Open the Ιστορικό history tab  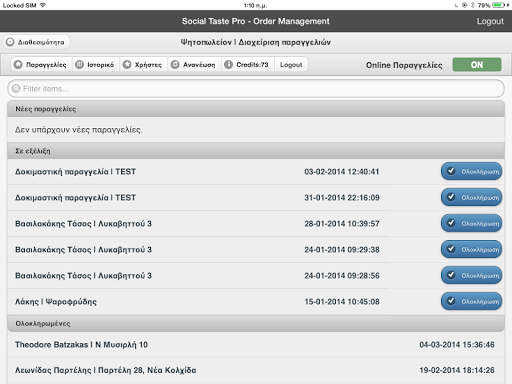click(96, 65)
